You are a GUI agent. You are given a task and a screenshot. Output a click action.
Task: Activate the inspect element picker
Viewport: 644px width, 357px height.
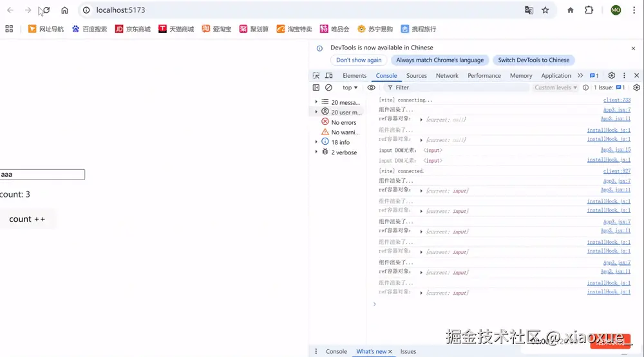(x=316, y=75)
